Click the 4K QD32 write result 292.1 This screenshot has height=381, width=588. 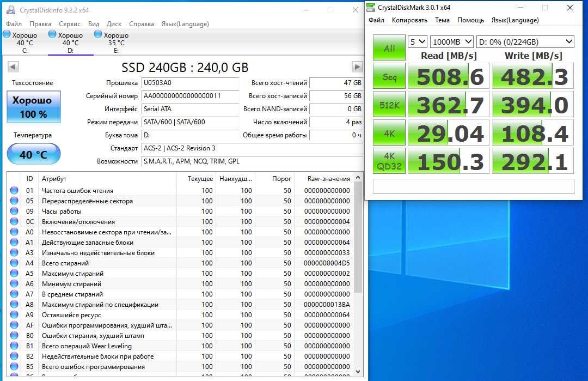533,161
